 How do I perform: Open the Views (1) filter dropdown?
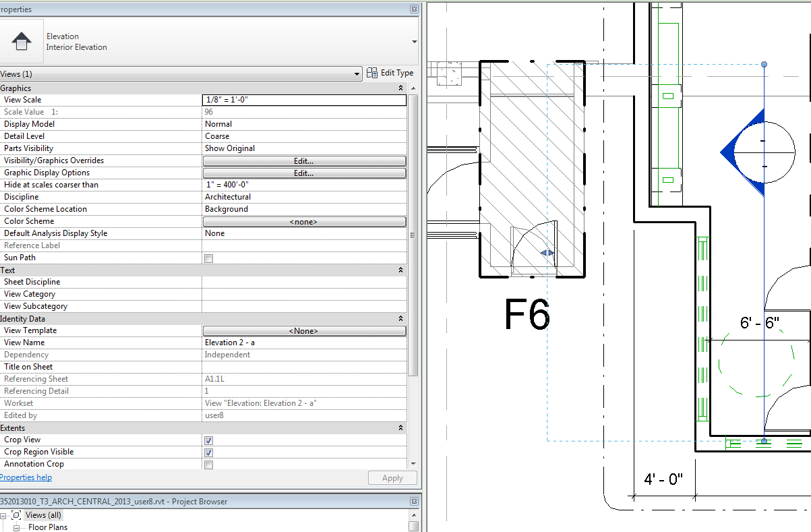pyautogui.click(x=357, y=74)
